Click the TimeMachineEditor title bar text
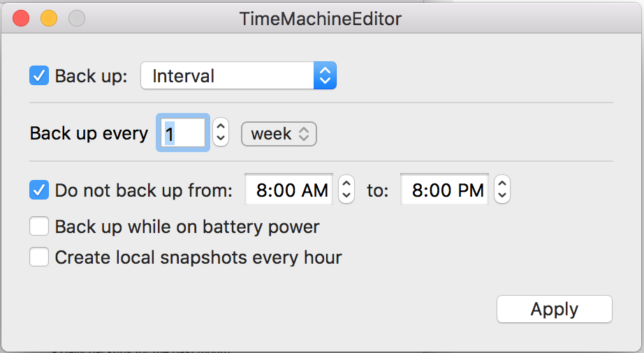This screenshot has width=644, height=353. (x=321, y=19)
